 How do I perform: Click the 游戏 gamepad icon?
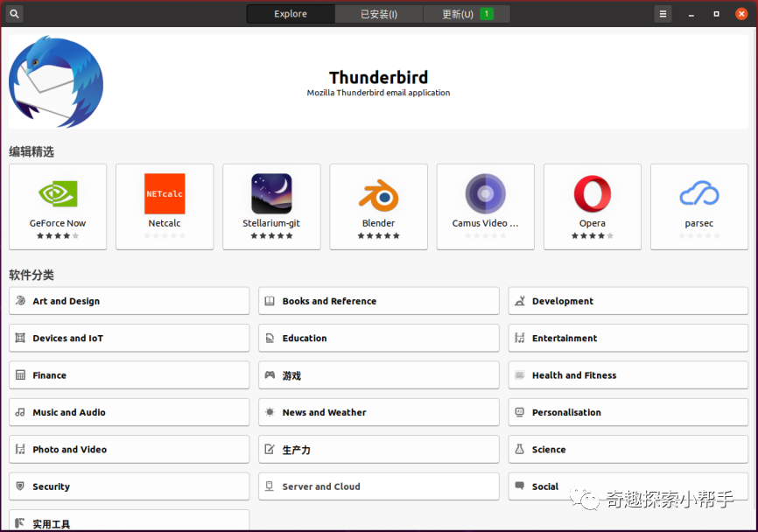click(x=270, y=375)
